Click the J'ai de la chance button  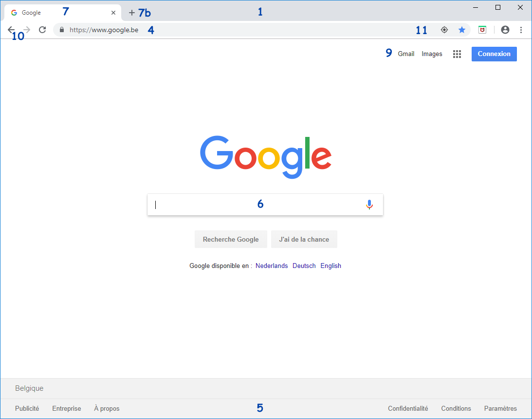coord(304,239)
